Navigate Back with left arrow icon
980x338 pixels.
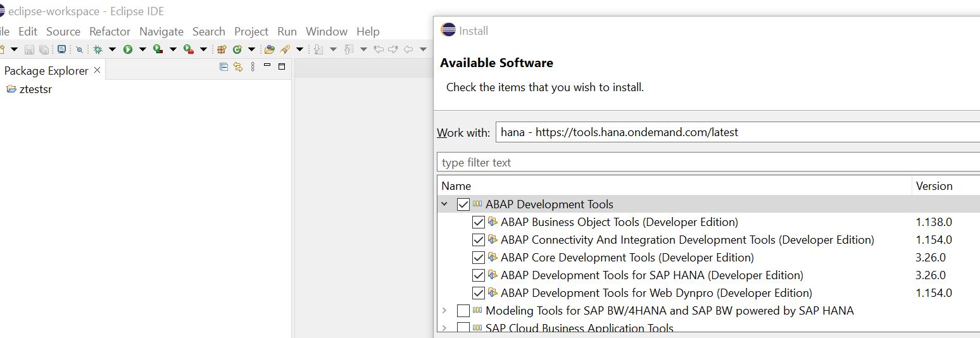[x=408, y=49]
